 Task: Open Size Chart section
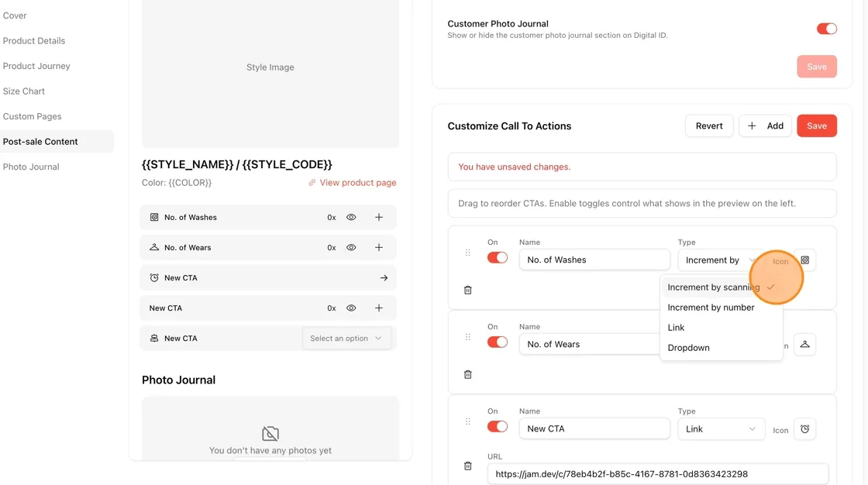point(24,91)
